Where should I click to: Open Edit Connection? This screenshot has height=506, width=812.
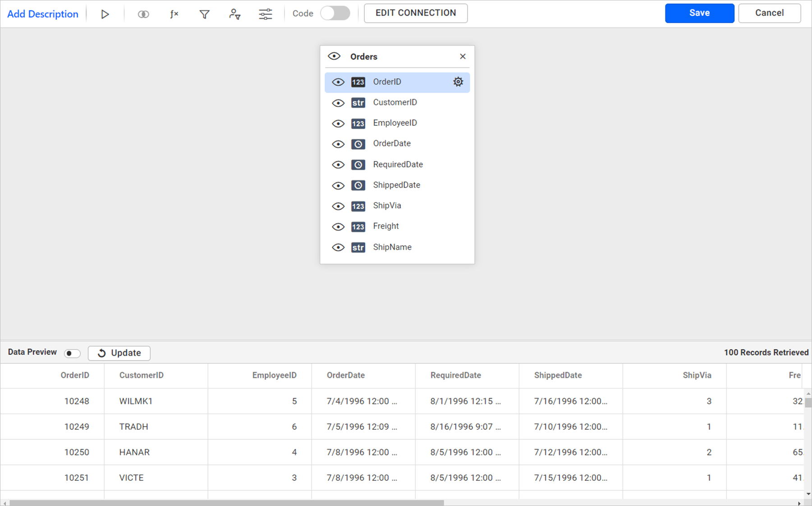pos(415,13)
